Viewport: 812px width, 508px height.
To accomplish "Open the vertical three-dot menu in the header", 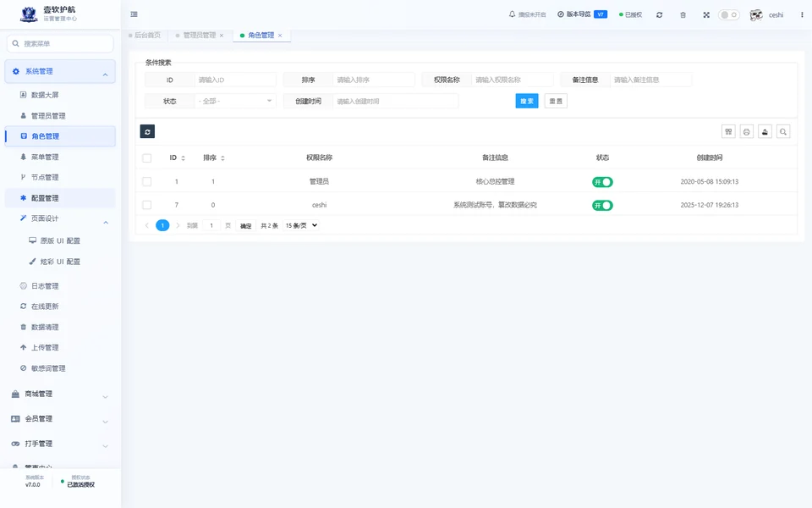I will tap(802, 15).
